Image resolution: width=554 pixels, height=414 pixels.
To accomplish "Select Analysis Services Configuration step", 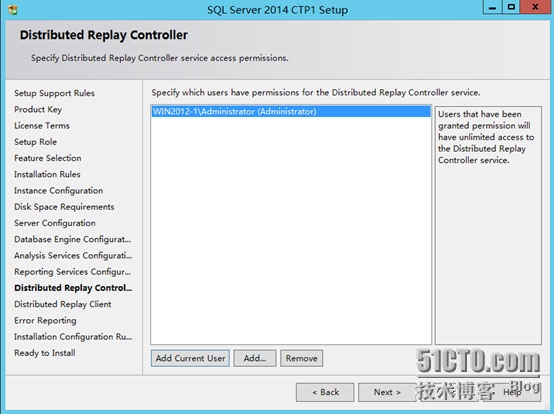I will click(x=73, y=256).
